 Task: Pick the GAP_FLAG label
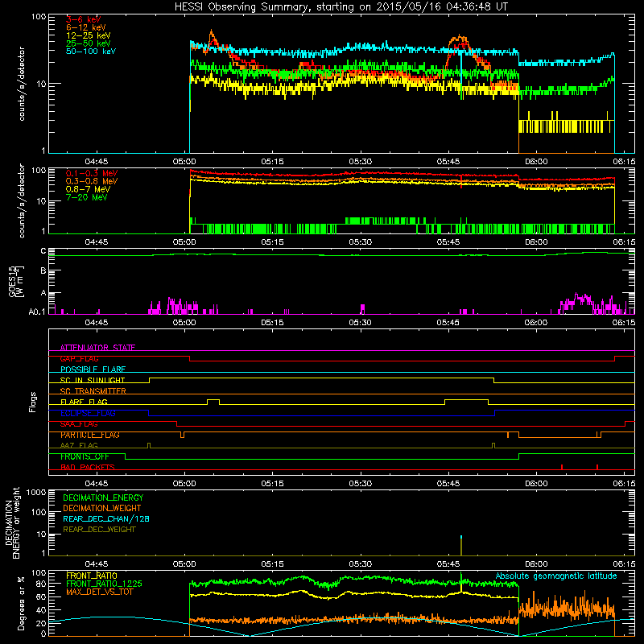pyautogui.click(x=79, y=358)
